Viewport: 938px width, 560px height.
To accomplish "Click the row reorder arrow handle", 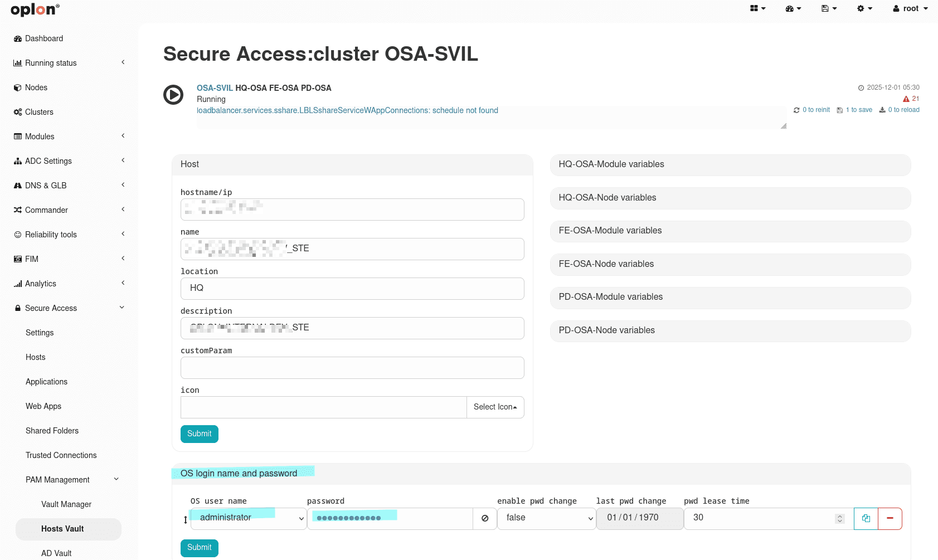I will click(186, 519).
